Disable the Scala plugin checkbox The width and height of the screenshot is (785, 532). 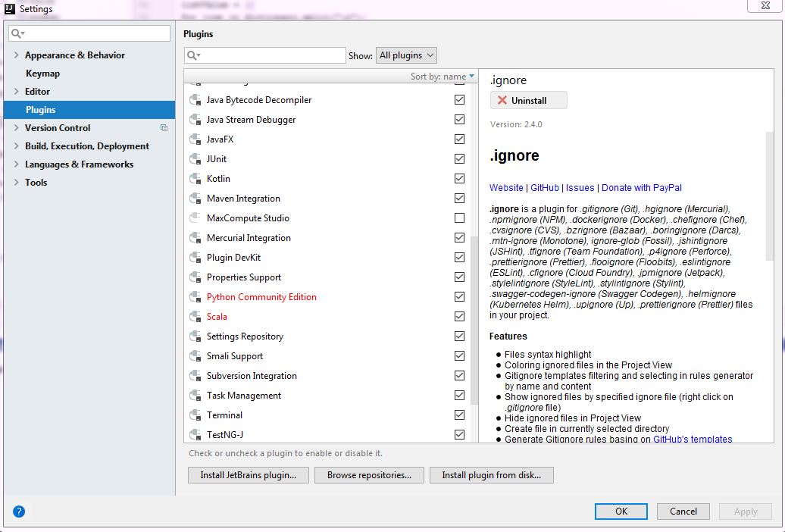459,317
